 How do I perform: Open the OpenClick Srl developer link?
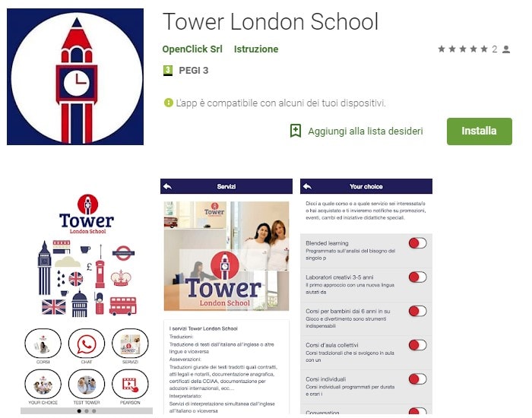tap(192, 49)
